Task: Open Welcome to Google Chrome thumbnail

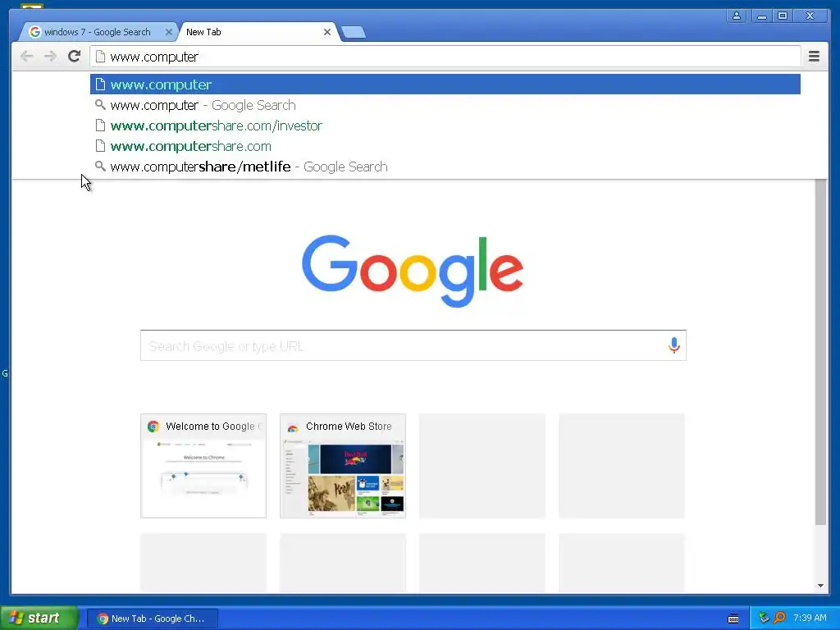Action: 203,466
